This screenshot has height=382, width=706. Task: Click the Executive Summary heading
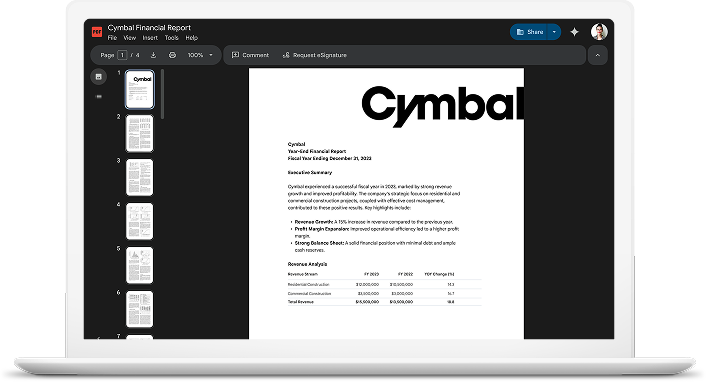[310, 173]
